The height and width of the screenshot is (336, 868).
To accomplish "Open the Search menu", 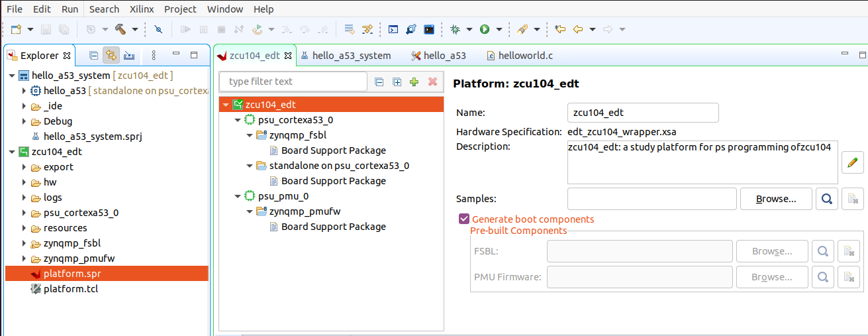I will [104, 9].
